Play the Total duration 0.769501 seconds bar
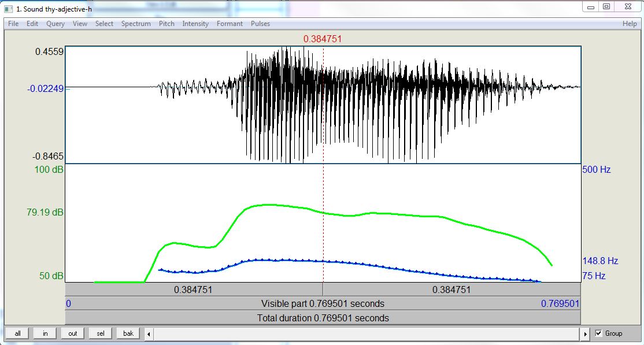Screen dimensions: 644x345 click(x=323, y=318)
